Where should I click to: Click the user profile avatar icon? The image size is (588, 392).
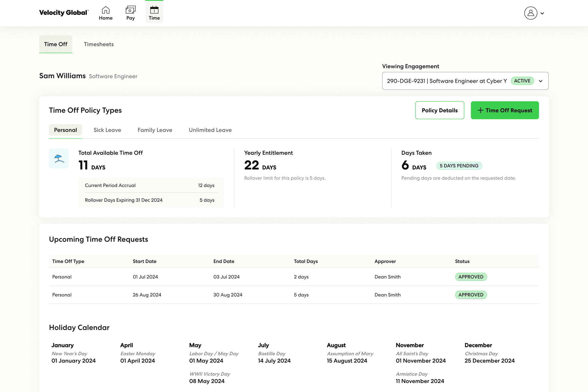[531, 13]
